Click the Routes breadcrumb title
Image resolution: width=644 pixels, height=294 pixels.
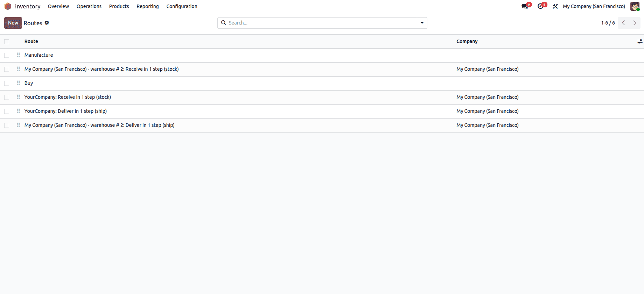point(33,23)
